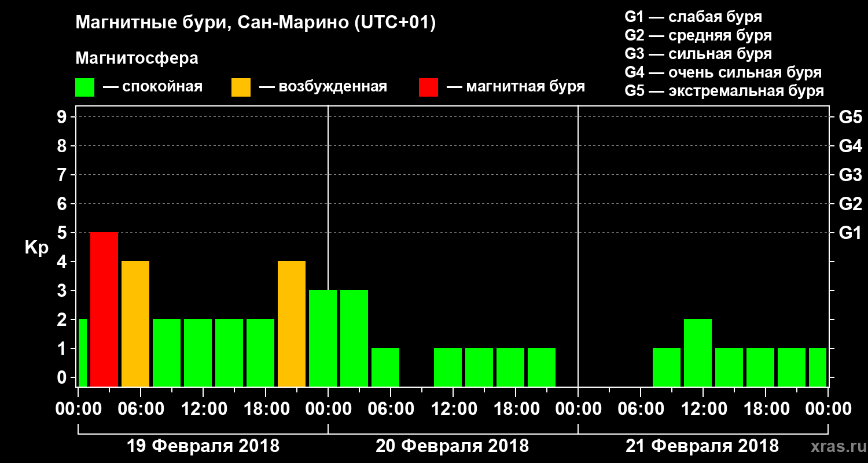Screen dimensions: 868x463
Task: Click the 'G3 — сильная буря' legend line
Action: point(698,54)
